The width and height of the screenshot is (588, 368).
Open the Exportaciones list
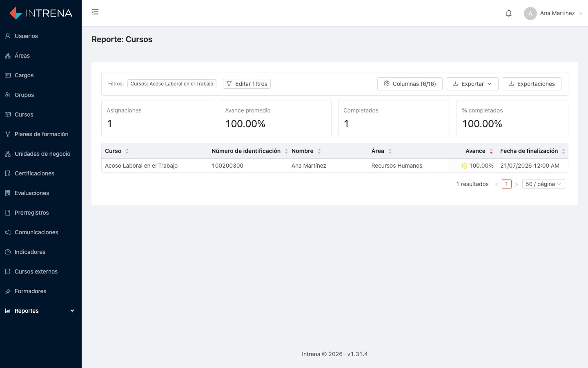tap(532, 84)
